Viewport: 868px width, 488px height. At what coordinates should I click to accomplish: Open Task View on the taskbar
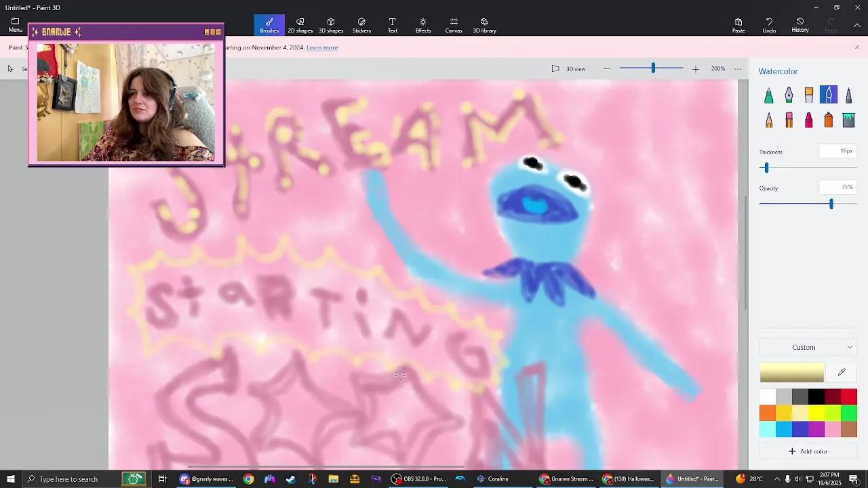click(163, 479)
